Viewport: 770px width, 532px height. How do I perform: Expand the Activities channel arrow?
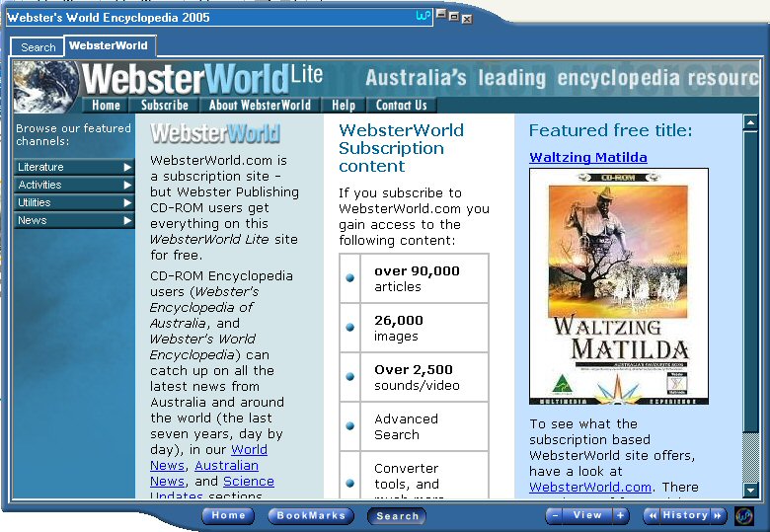coord(127,185)
